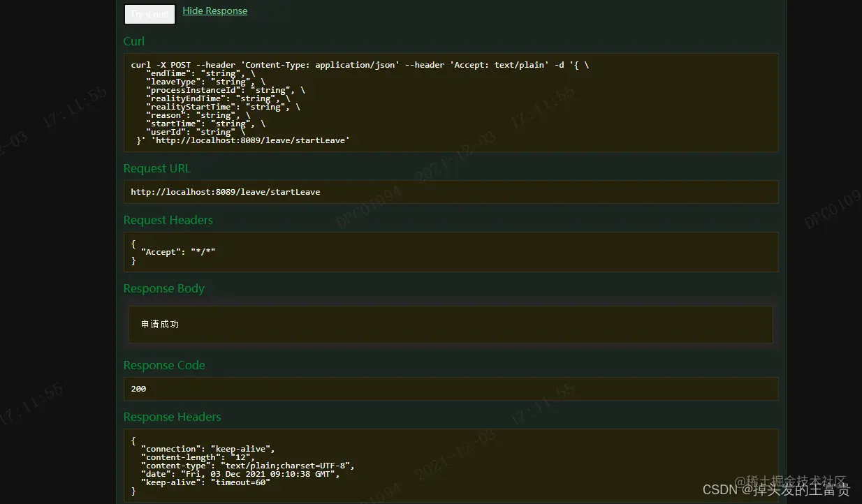
Task: Click the "realityEndTime": "string" curl line
Action: tap(218, 98)
